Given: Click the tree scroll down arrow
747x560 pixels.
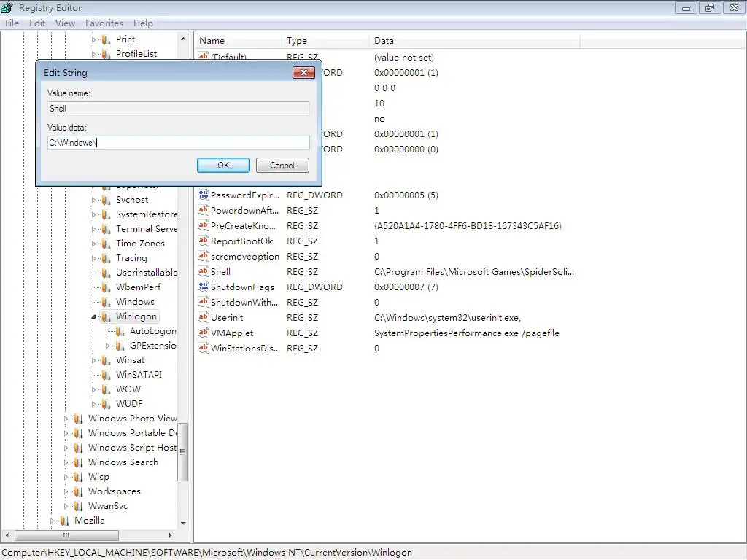Looking at the screenshot, I should (x=183, y=523).
